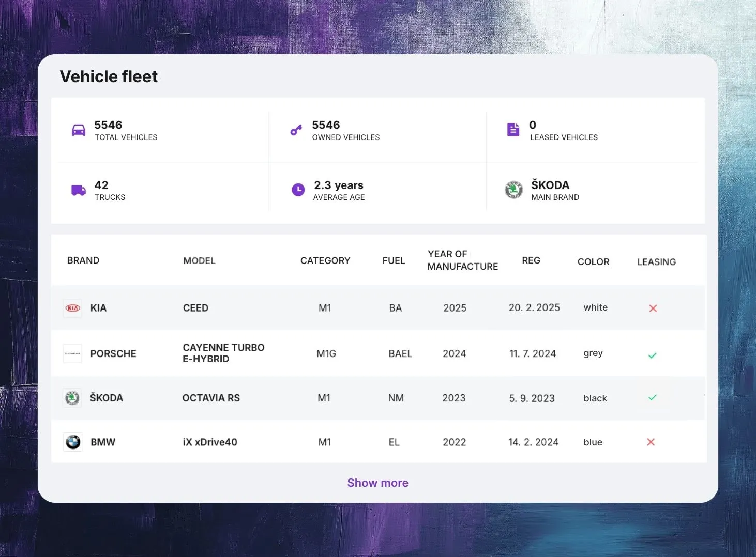Click the green checkmark in the Porsche row
This screenshot has height=557, width=756.
[653, 355]
